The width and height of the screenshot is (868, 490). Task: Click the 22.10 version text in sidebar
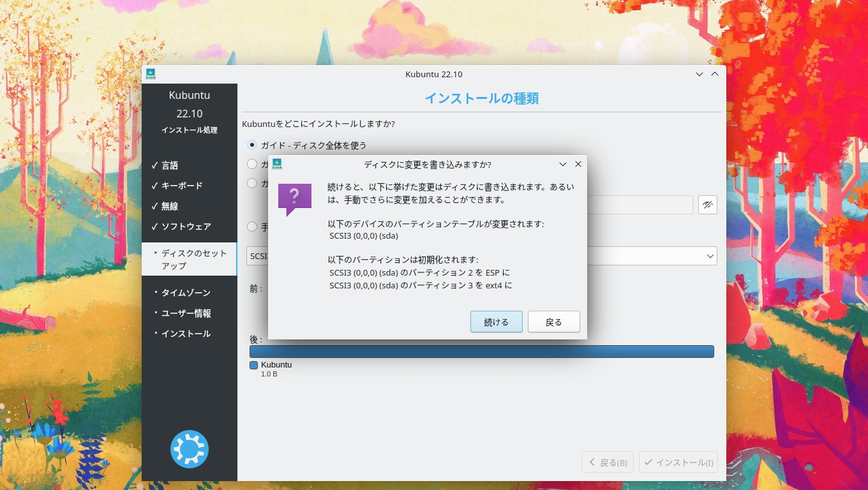(x=190, y=114)
